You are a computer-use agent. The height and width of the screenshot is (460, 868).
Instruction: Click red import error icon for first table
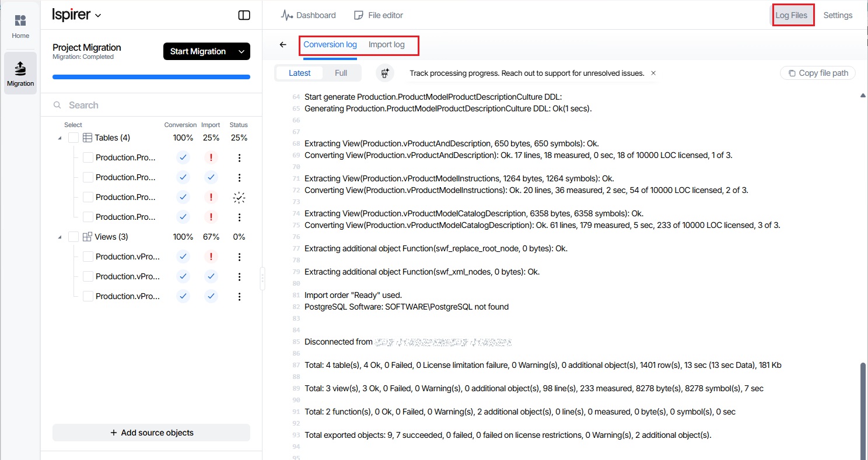[211, 157]
